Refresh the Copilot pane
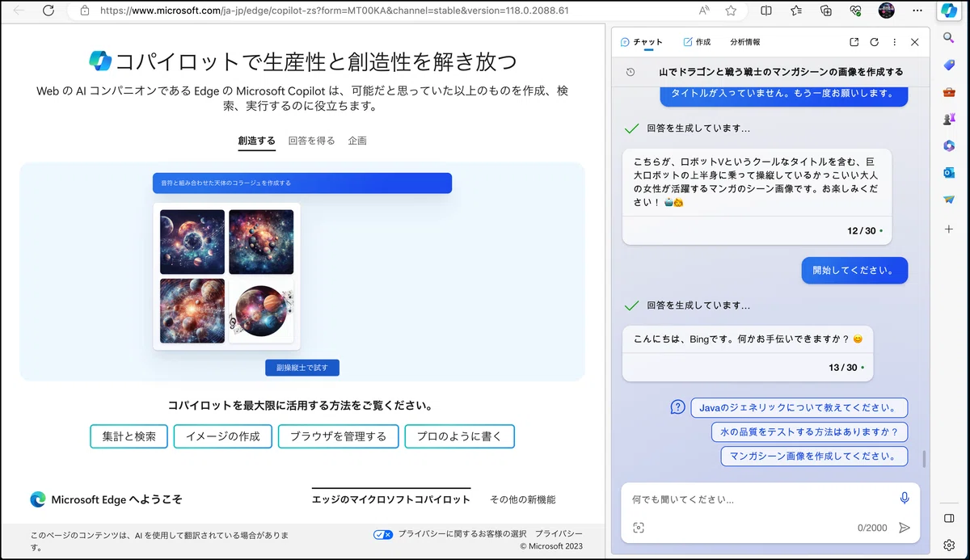Image resolution: width=970 pixels, height=560 pixels. click(x=874, y=42)
